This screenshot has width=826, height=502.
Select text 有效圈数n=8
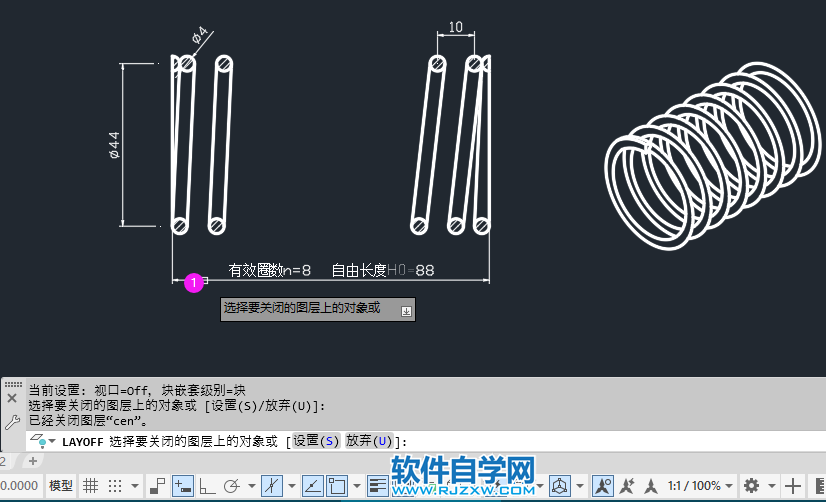point(269,270)
